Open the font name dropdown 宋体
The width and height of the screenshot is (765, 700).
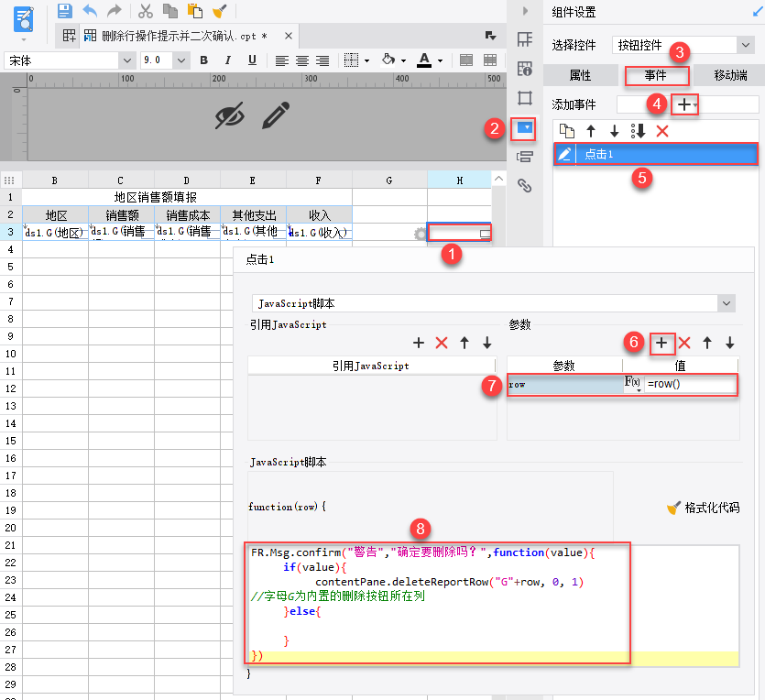coord(126,60)
